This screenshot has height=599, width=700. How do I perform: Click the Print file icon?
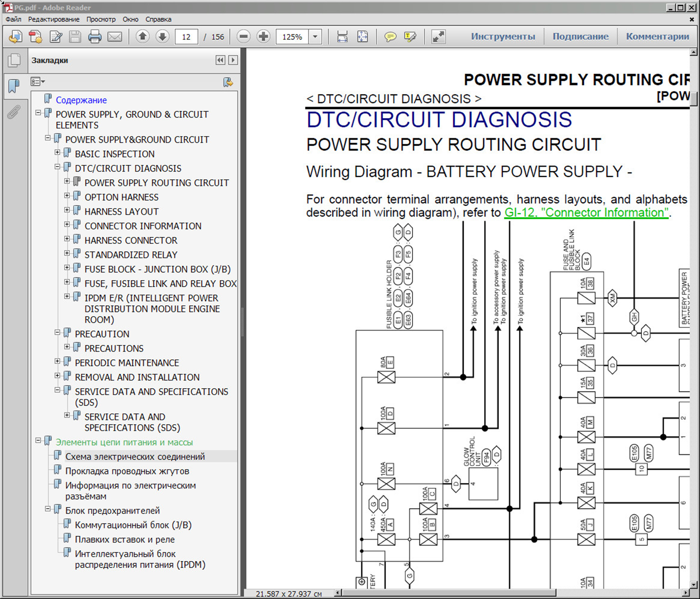point(95,37)
